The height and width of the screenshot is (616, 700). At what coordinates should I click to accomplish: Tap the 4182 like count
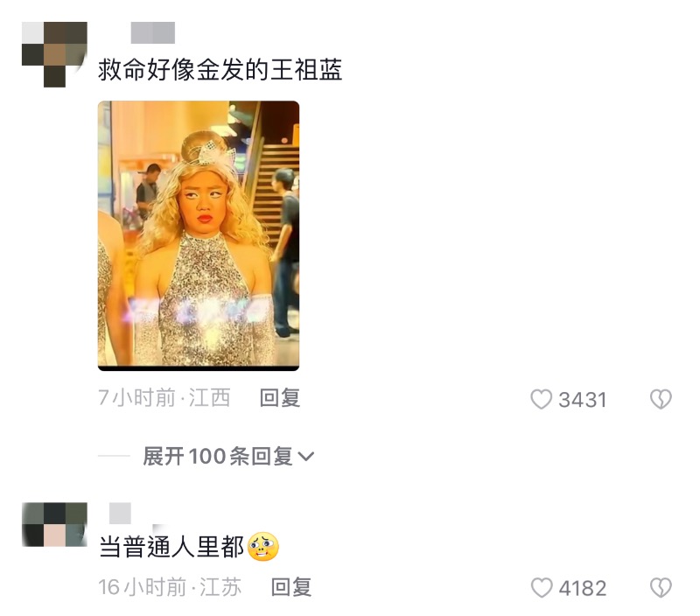click(x=583, y=588)
